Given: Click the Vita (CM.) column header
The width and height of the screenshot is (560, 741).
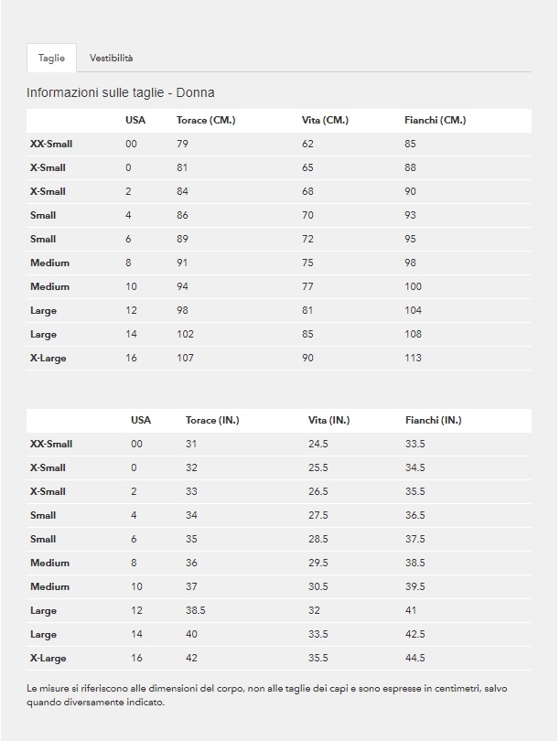Looking at the screenshot, I should [325, 121].
